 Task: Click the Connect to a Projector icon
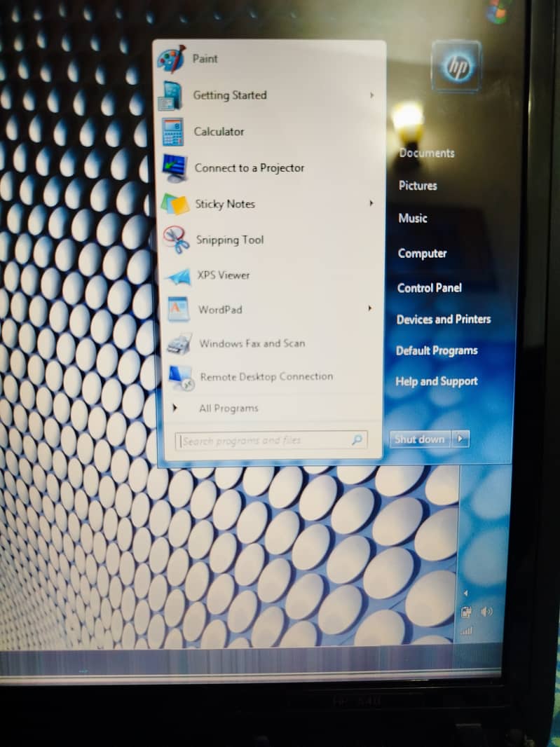tap(174, 168)
